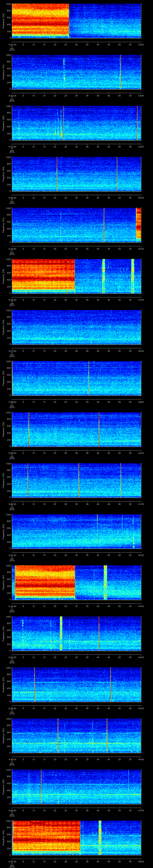Click the '5:42:00' start time label
Image resolution: width=153 pixels, height=868 pixels.
[x=12, y=606]
